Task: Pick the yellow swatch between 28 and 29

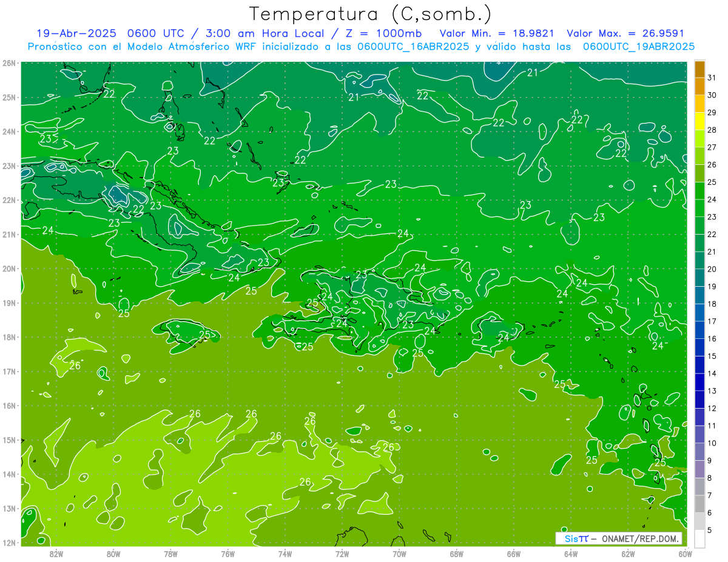Action: point(700,121)
